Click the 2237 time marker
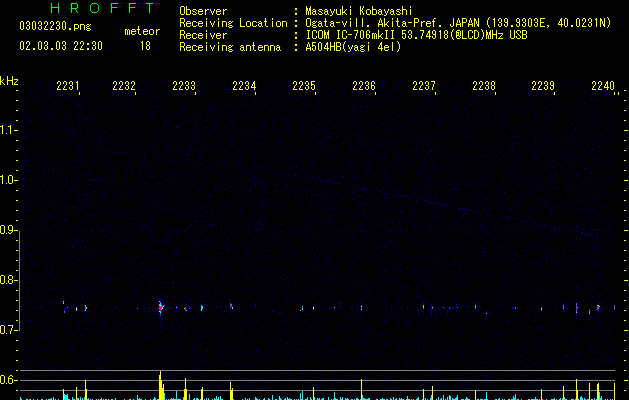 tap(424, 86)
